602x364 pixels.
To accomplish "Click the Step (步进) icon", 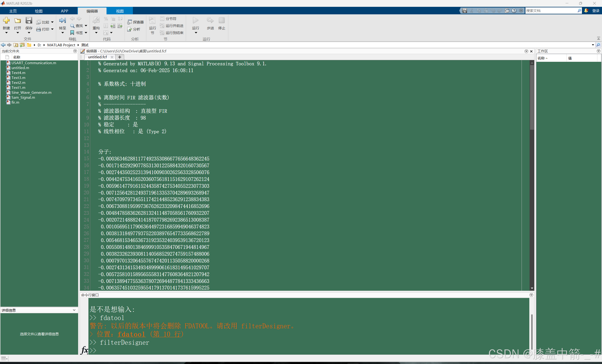I will [210, 20].
